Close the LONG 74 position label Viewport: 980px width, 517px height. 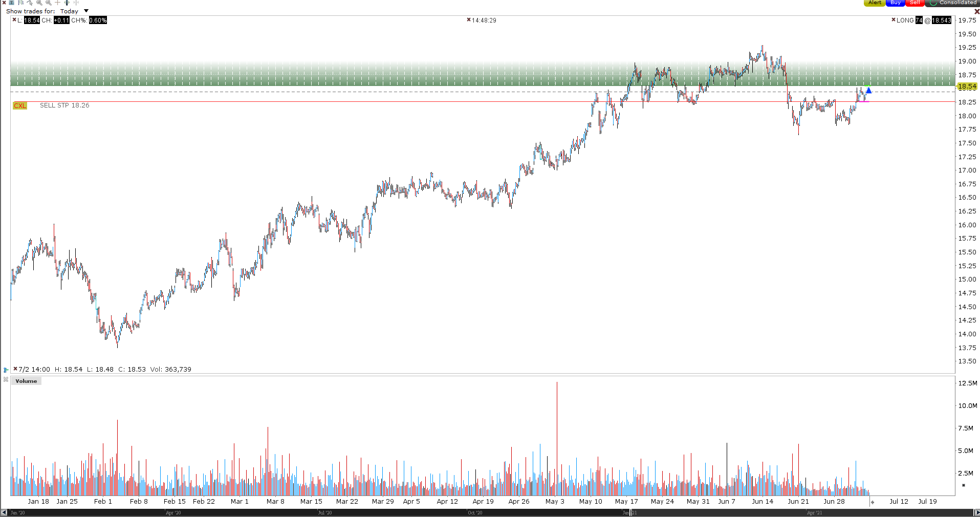point(894,20)
